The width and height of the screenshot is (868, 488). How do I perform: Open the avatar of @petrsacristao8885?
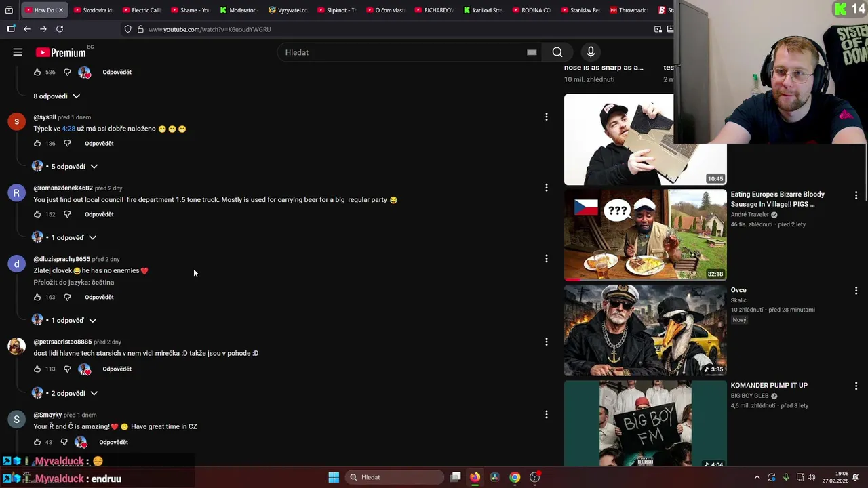tap(16, 346)
